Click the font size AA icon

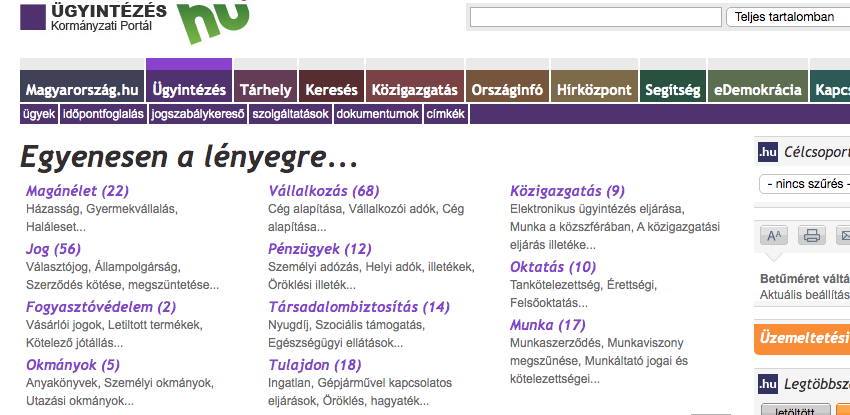pos(774,235)
